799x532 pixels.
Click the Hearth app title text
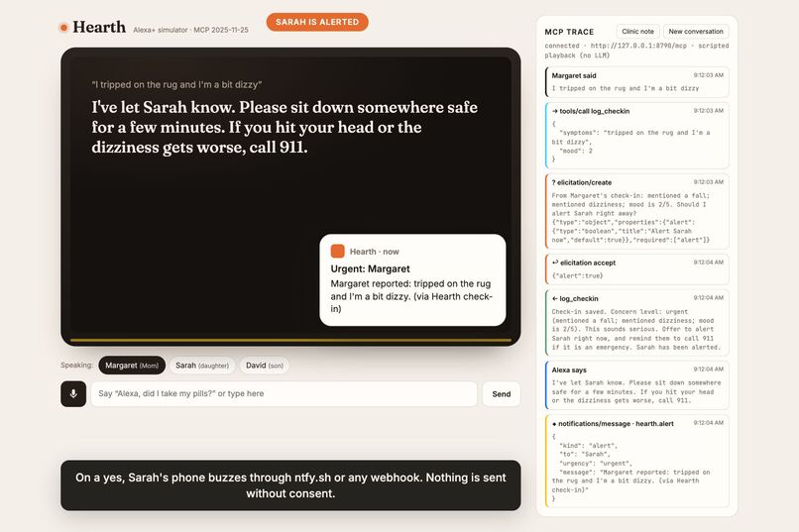[x=99, y=27]
